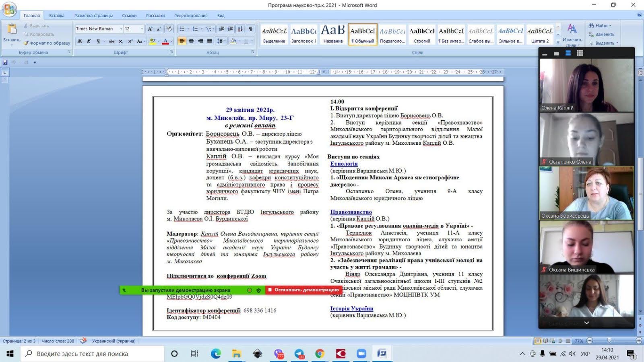This screenshot has height=362, width=644.
Task: Apply strikethrough (abc) formatting
Action: pyautogui.click(x=111, y=41)
